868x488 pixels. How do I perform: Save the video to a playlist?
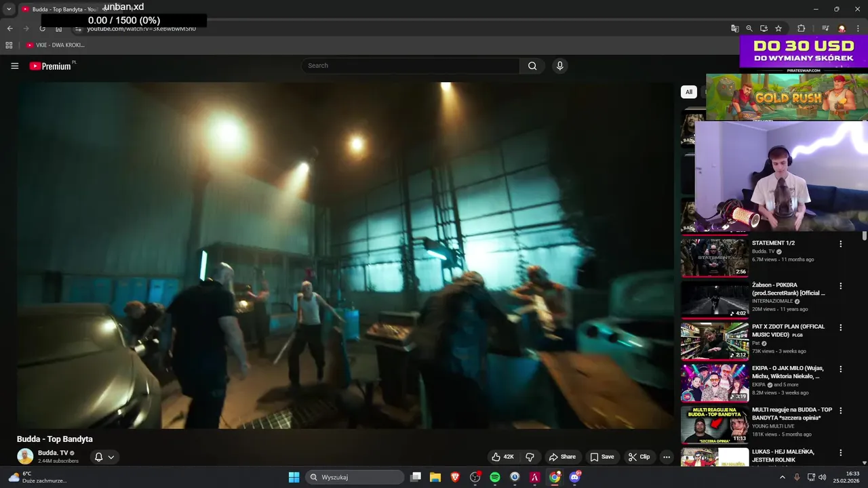[x=601, y=457]
